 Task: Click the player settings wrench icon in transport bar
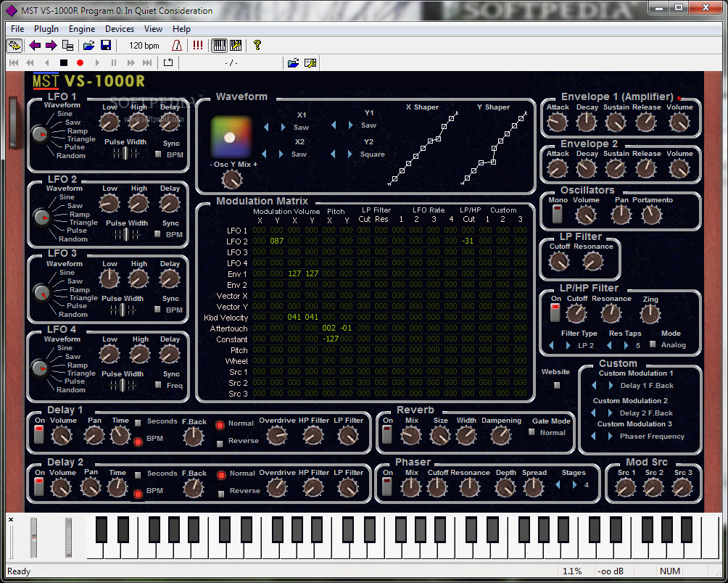pyautogui.click(x=310, y=63)
